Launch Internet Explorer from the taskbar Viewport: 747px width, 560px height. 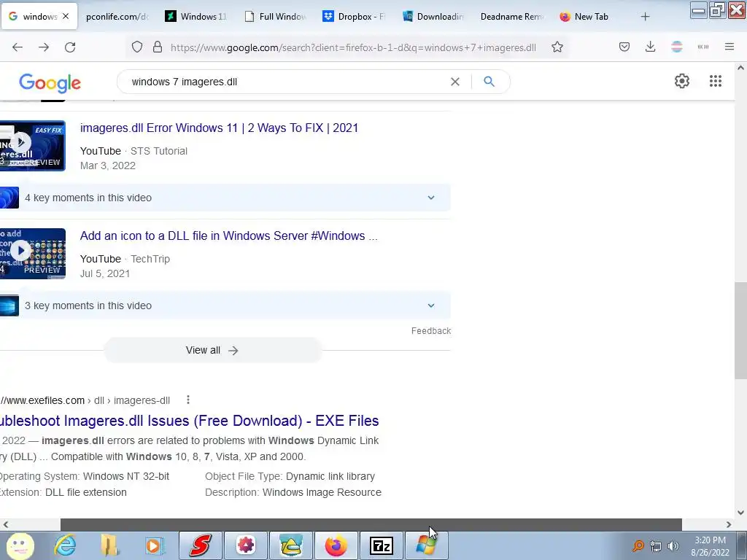[65, 545]
